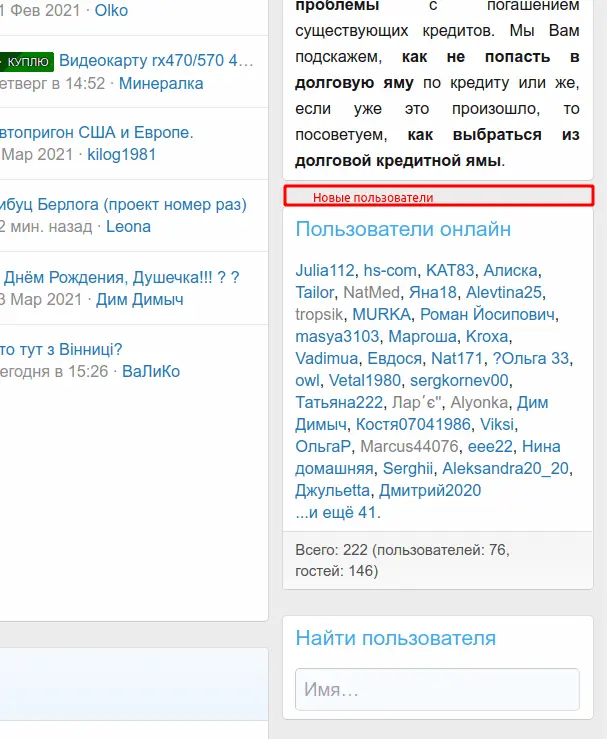
Task: Open online user Роман Йосипович
Action: click(x=487, y=314)
